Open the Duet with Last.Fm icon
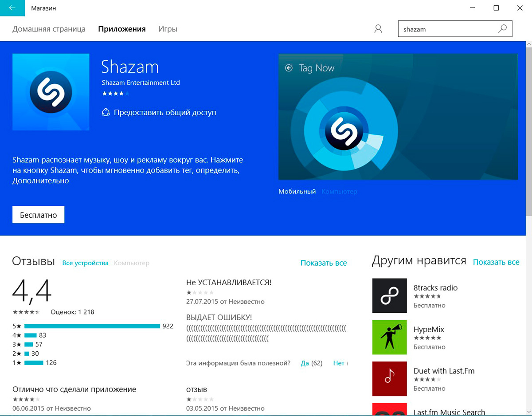The image size is (532, 416). click(389, 379)
